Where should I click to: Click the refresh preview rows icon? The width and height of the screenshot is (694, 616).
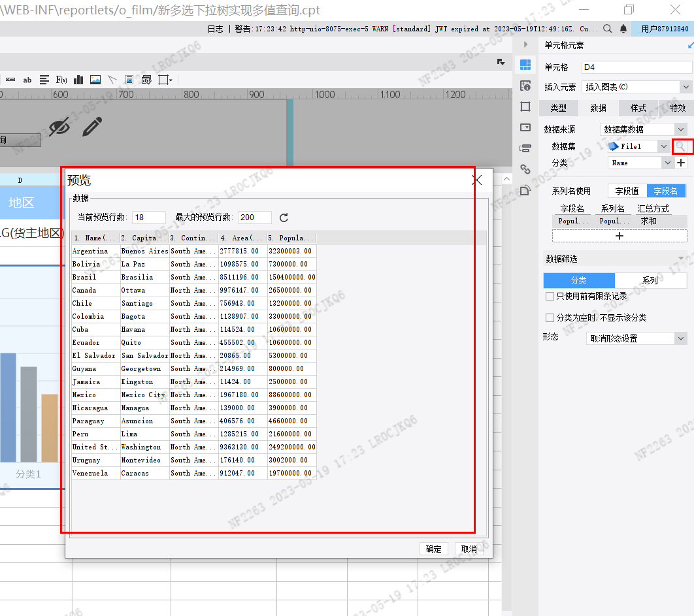coord(284,218)
